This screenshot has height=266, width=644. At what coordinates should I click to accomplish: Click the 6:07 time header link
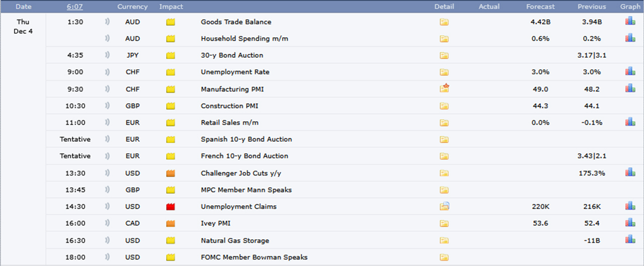click(x=75, y=7)
